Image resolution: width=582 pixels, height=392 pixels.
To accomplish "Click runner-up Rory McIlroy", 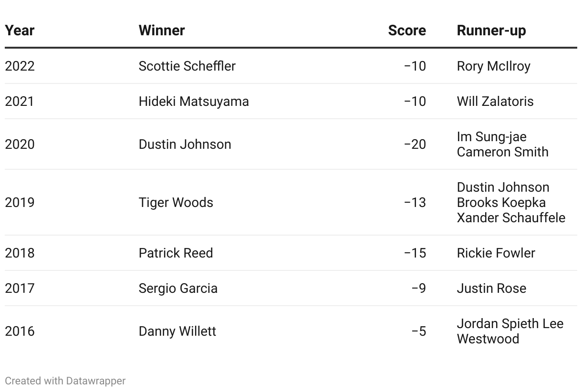I will point(494,66).
